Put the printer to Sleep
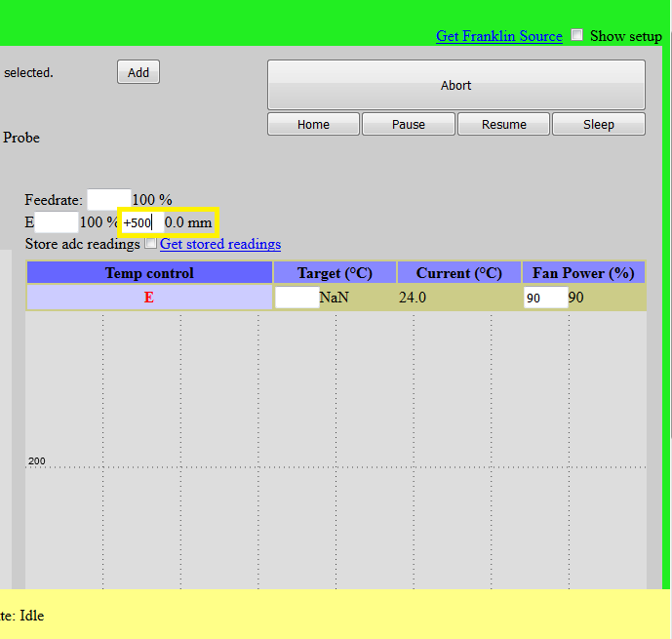 tap(598, 125)
